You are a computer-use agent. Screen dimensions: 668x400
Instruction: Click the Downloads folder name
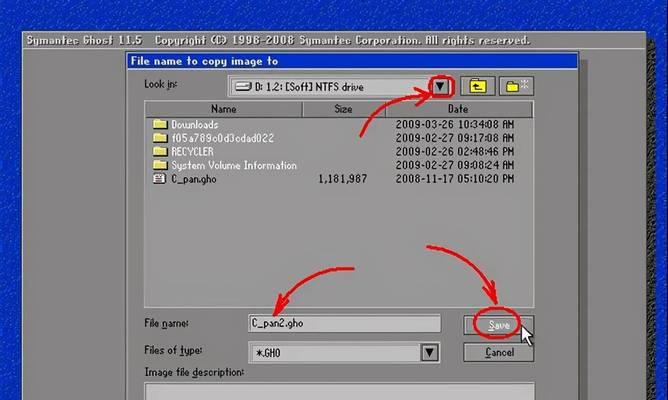coord(195,124)
